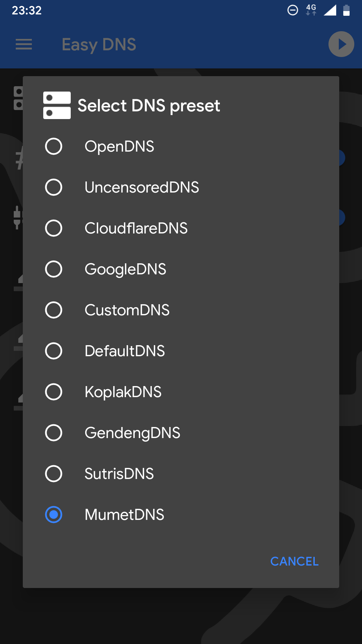Pick the GoogleDNS preset

[181, 269]
